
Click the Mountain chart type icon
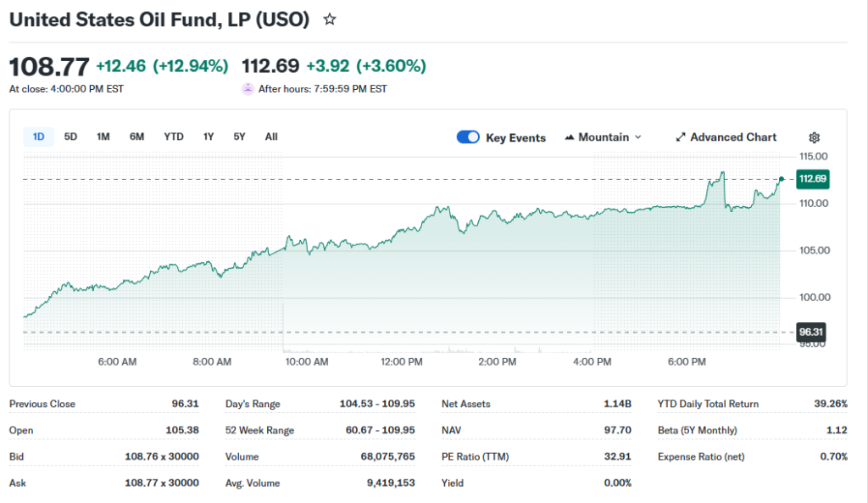(569, 137)
